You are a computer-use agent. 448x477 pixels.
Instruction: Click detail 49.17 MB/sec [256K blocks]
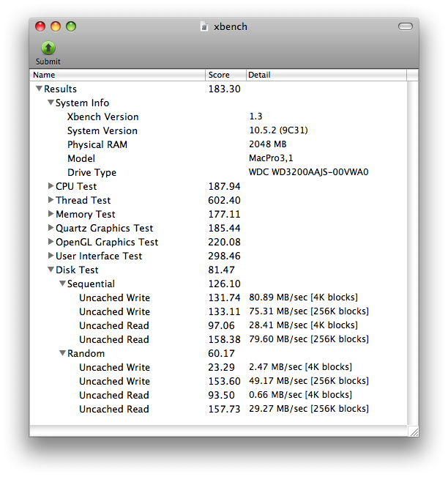point(309,381)
